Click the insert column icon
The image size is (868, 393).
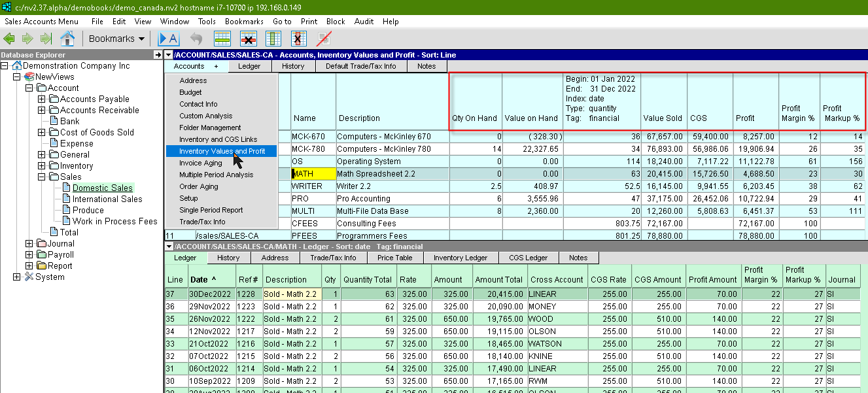point(273,39)
